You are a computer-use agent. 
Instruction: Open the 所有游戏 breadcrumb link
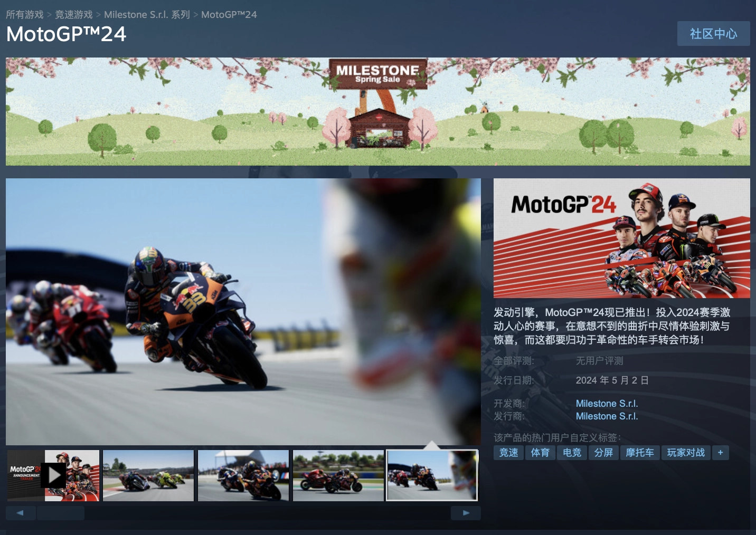click(25, 15)
